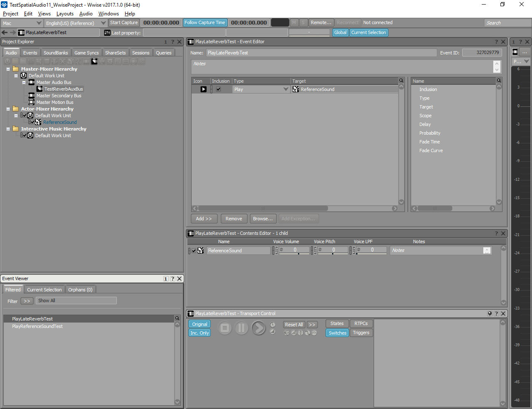
Task: Click the Search field in top toolbar
Action: [508, 23]
